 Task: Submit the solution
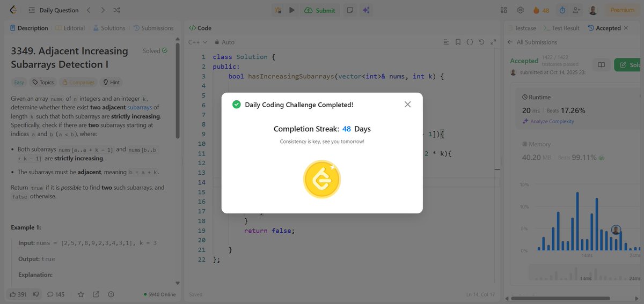pos(320,10)
